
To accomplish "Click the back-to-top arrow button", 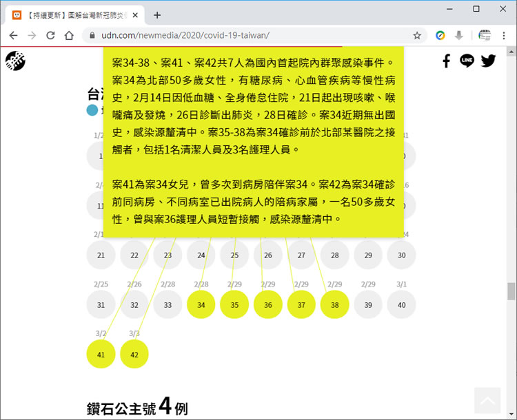I will tap(487, 400).
